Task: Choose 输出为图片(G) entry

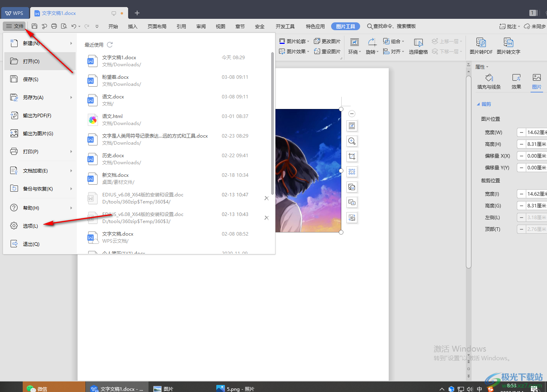Action: tap(40, 133)
